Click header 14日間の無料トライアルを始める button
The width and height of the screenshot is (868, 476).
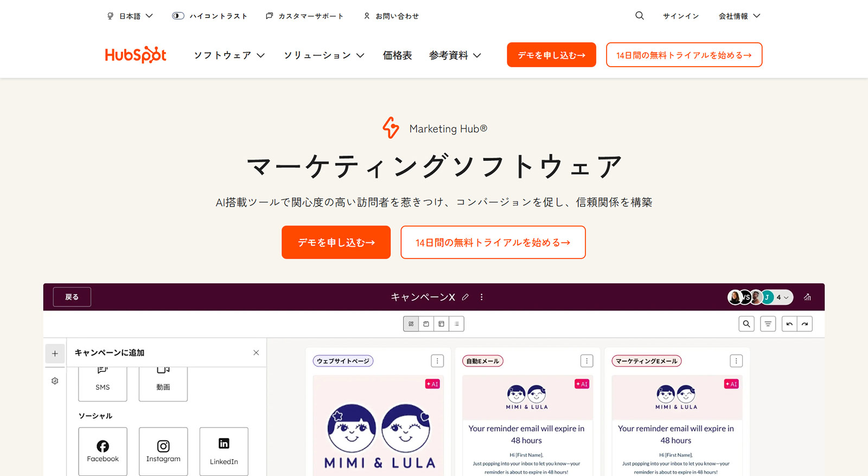[684, 55]
